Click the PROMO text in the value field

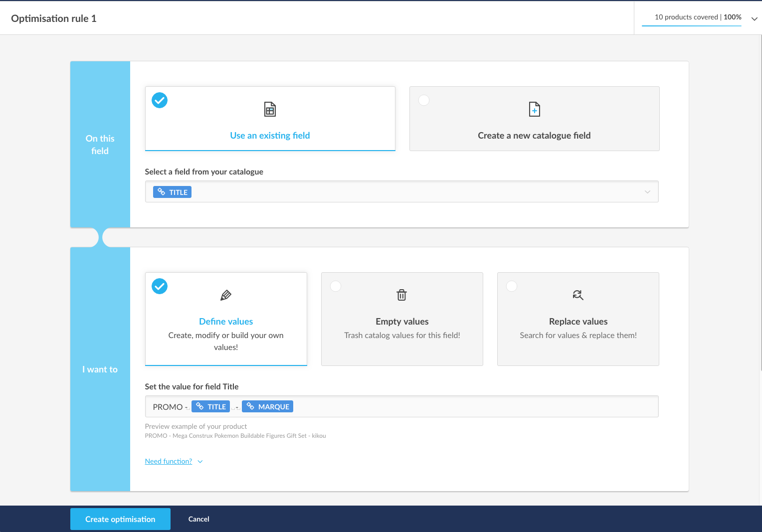[168, 407]
